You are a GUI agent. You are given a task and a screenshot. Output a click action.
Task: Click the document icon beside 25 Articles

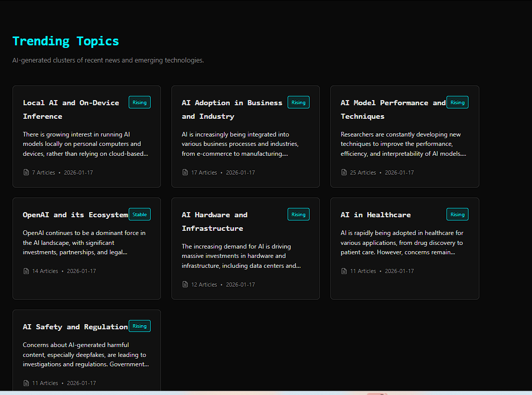[344, 172]
